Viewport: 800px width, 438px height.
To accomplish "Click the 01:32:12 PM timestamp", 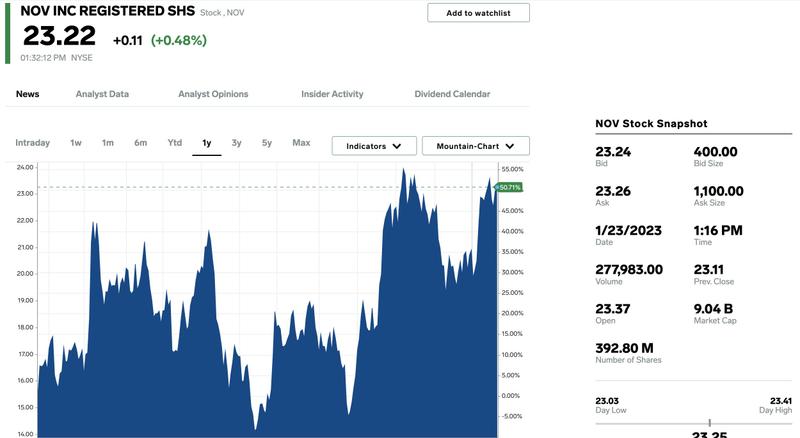I will point(43,58).
